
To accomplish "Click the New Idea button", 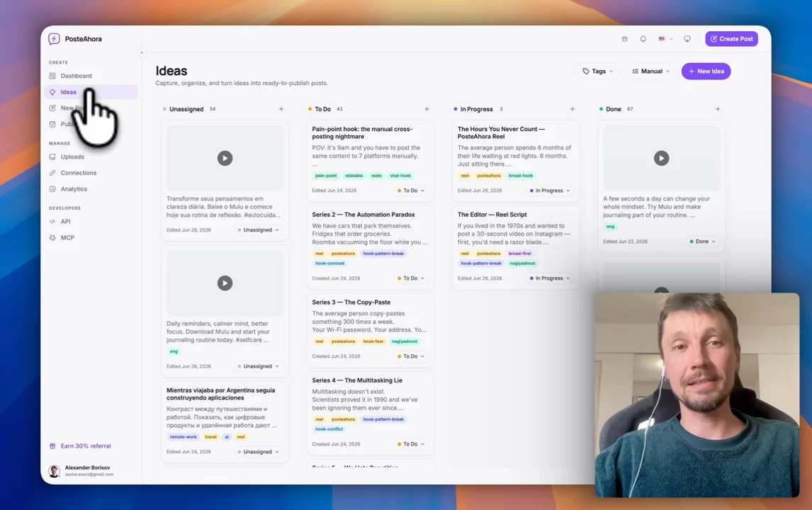I will pos(706,72).
